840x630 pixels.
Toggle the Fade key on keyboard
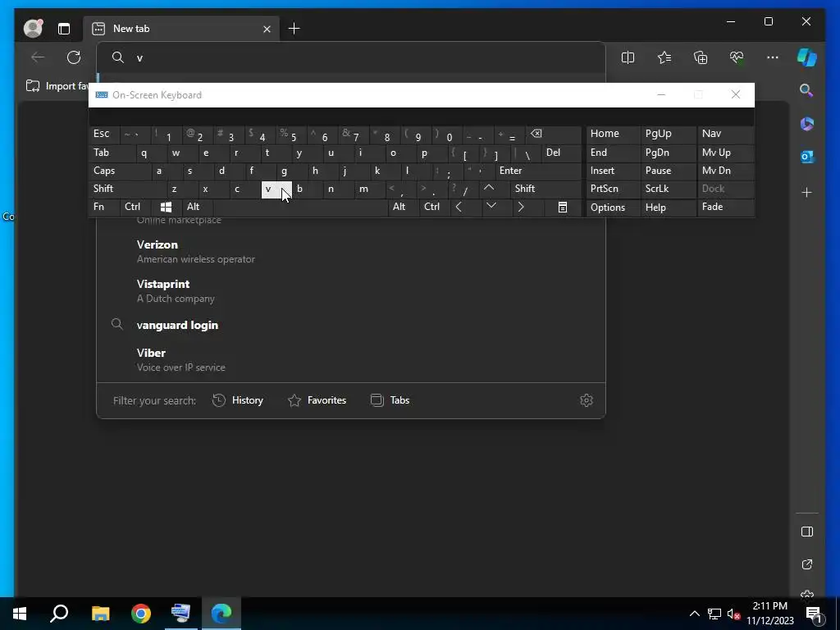725,208
